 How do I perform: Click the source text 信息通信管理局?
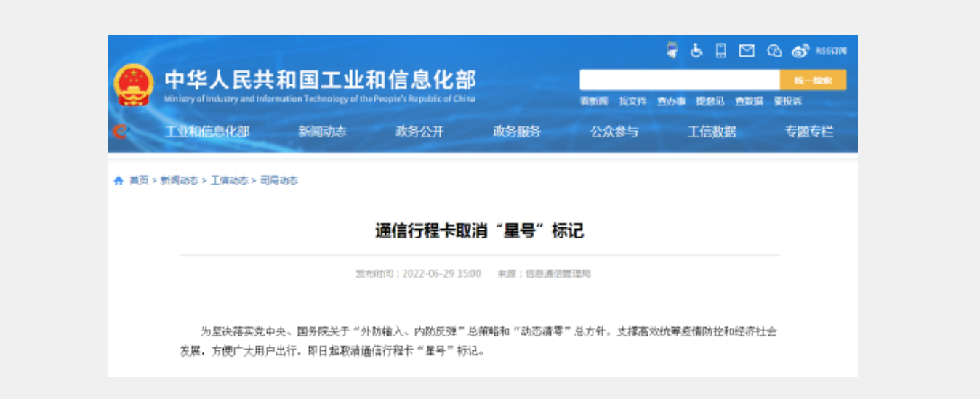pos(558,274)
